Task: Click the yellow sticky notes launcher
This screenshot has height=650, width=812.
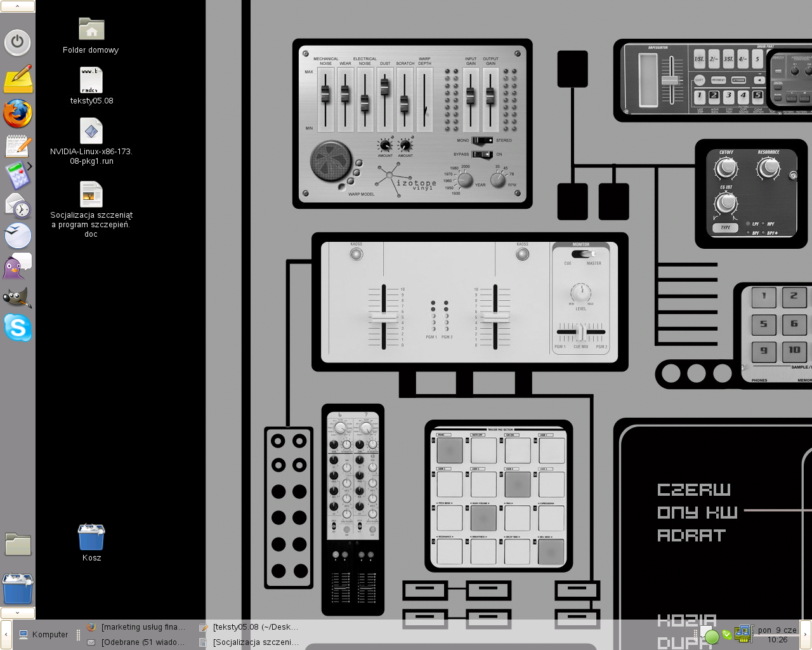Action: [x=18, y=79]
